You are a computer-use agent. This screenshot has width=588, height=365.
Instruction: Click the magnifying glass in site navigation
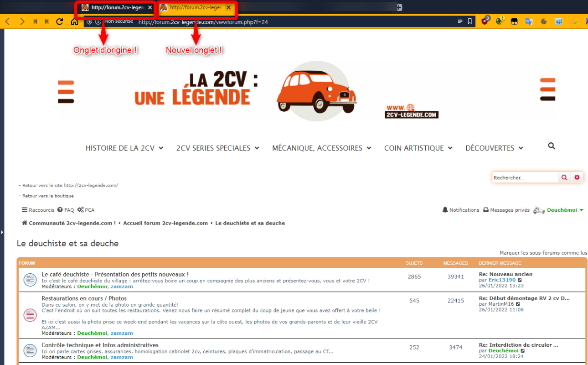point(552,146)
